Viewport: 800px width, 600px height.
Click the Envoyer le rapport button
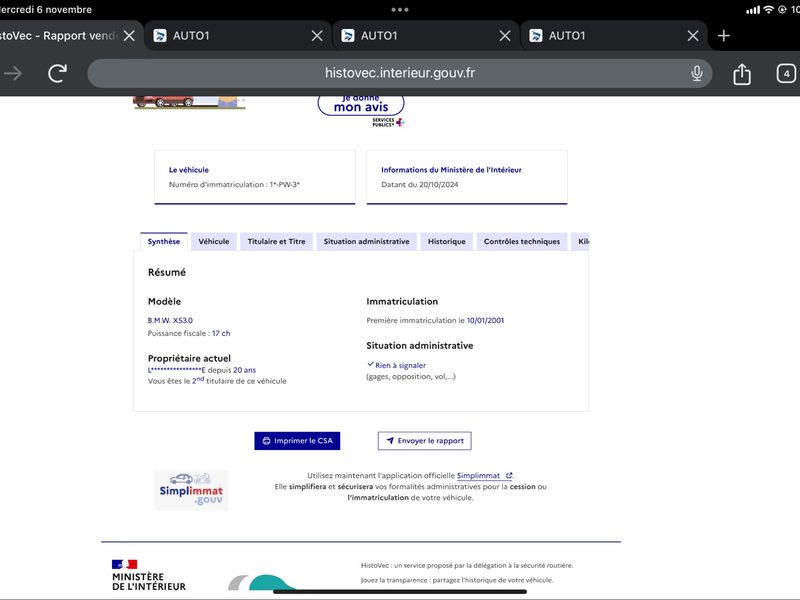[424, 441]
